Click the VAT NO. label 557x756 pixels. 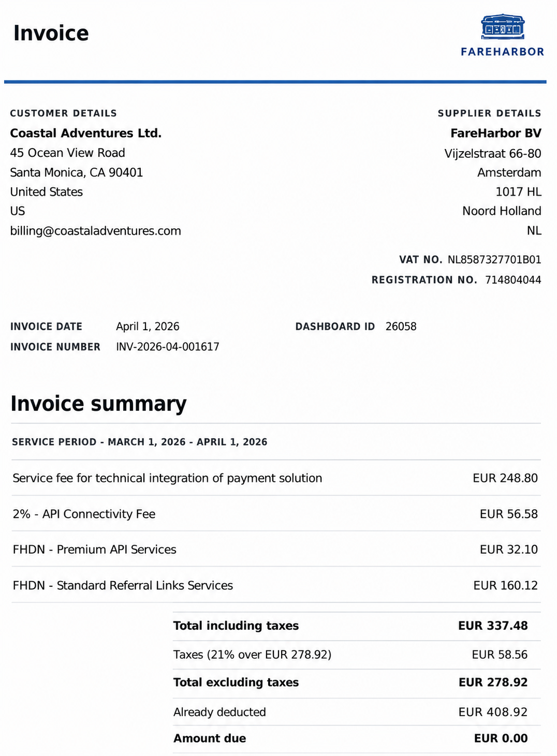point(421,260)
